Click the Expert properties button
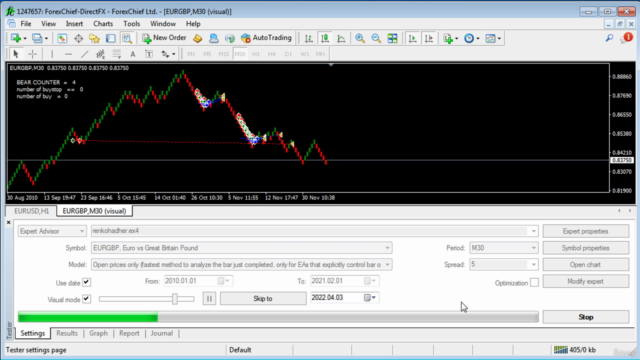The image size is (640, 360). coord(585,231)
